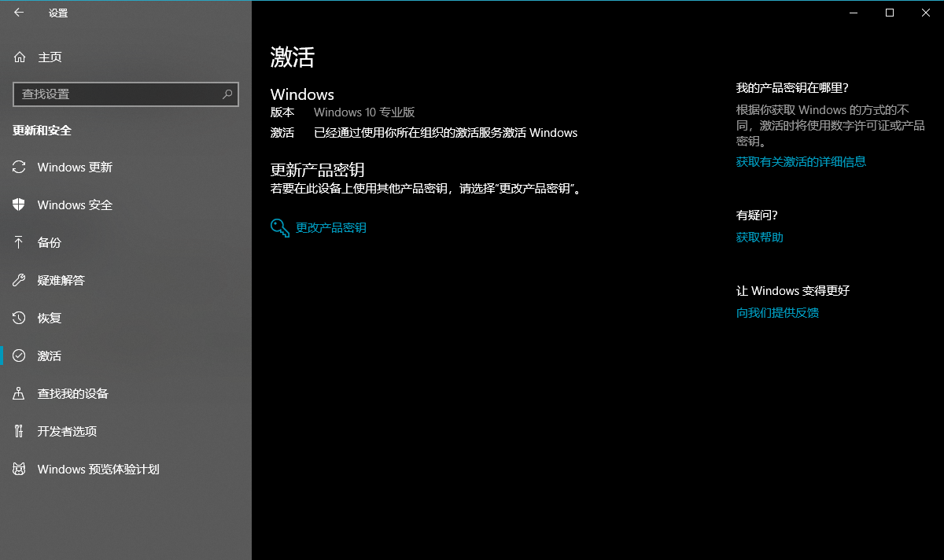
Task: Click the 更新和安全 section heading
Action: click(42, 131)
